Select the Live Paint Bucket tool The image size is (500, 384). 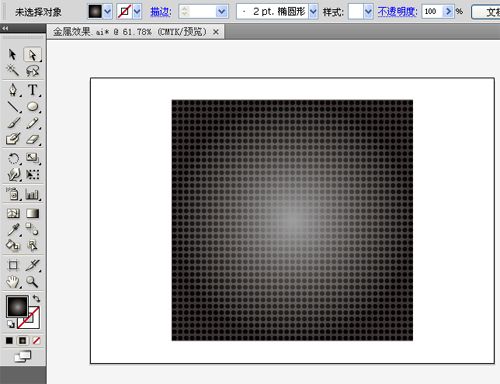13,246
